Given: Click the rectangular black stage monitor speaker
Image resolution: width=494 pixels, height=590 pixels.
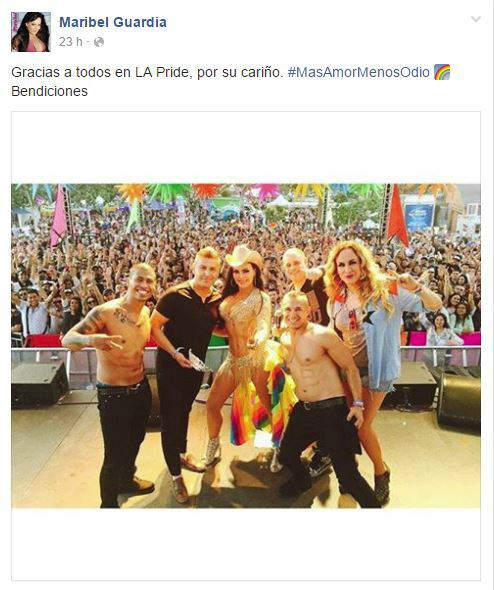Looking at the screenshot, I should point(40,385).
